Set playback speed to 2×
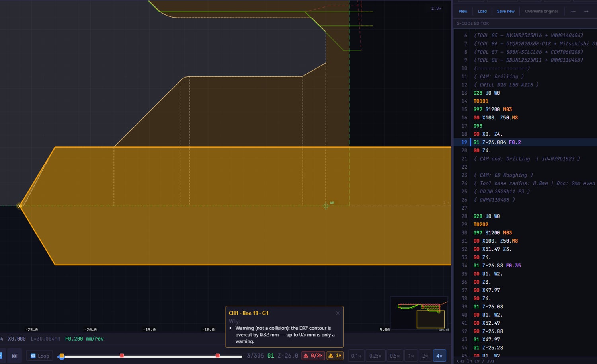Screen dimensions: 597x364 pos(425,356)
